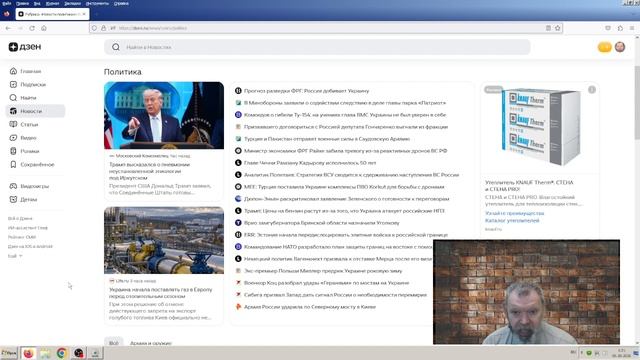The height and width of the screenshot is (360, 640).
Task: Click the Дзен logo
Action: [25, 47]
